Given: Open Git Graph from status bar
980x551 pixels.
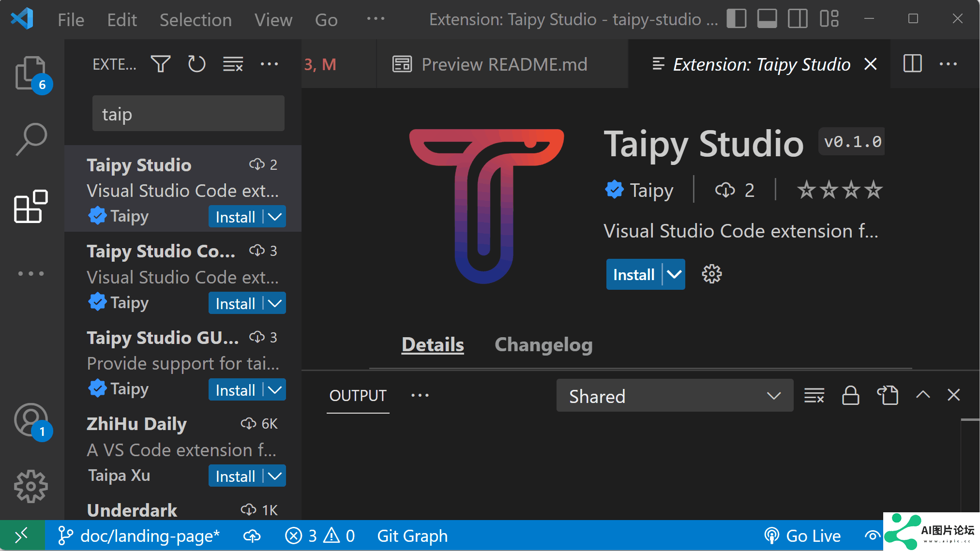Looking at the screenshot, I should pyautogui.click(x=412, y=536).
